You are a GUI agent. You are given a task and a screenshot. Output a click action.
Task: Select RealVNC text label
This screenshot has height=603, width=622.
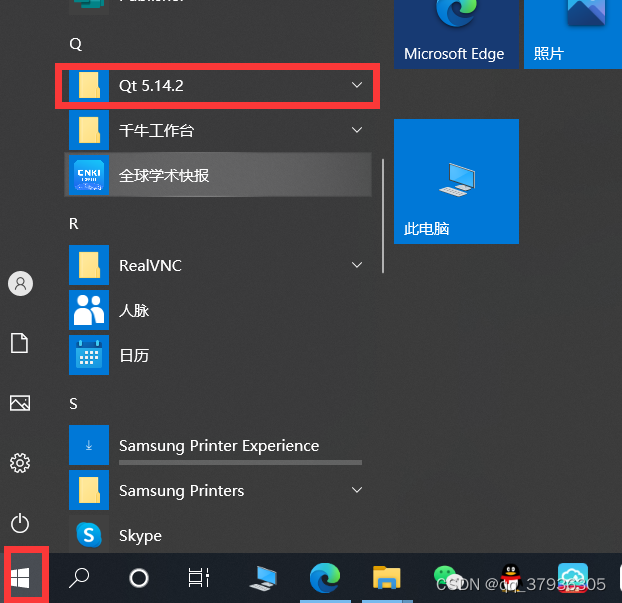[x=150, y=265]
